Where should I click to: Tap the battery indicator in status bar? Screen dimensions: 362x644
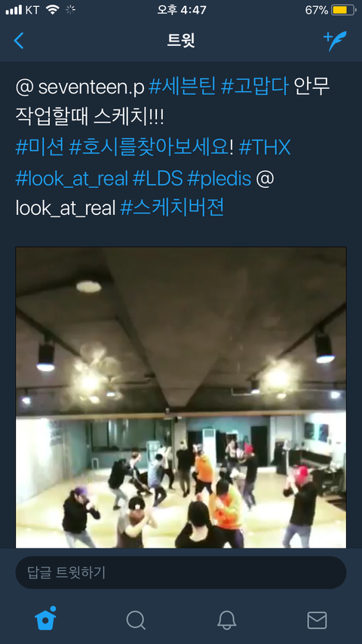(x=345, y=11)
